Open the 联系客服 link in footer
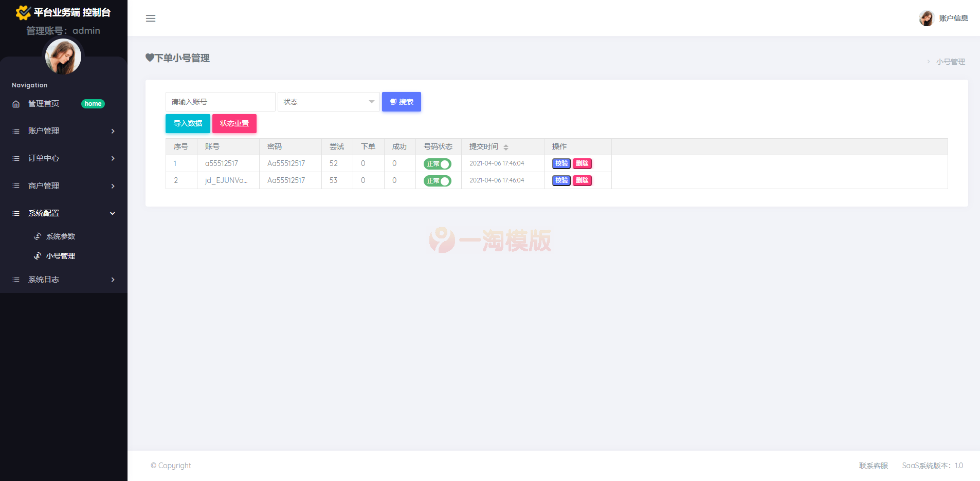980x481 pixels. pyautogui.click(x=873, y=465)
